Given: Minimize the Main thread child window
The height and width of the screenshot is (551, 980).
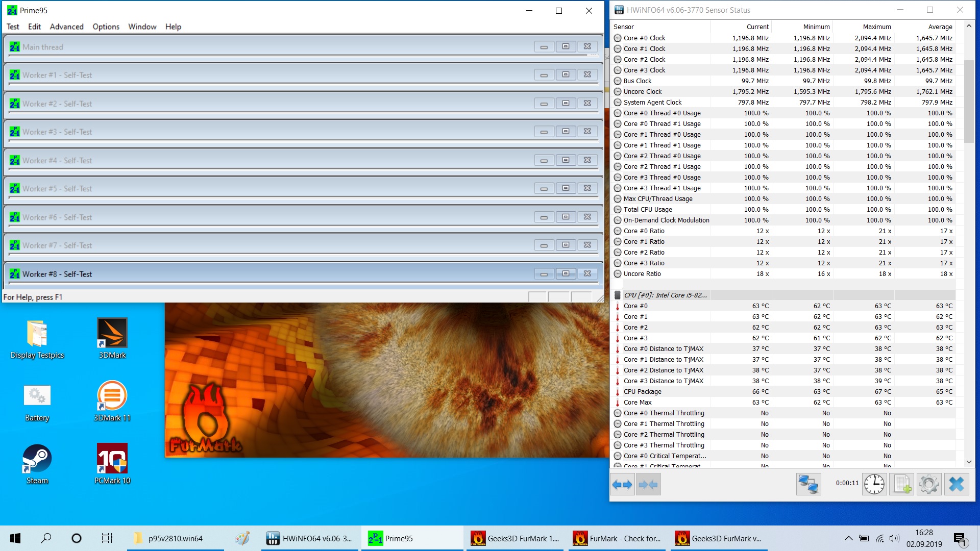Looking at the screenshot, I should pyautogui.click(x=544, y=47).
